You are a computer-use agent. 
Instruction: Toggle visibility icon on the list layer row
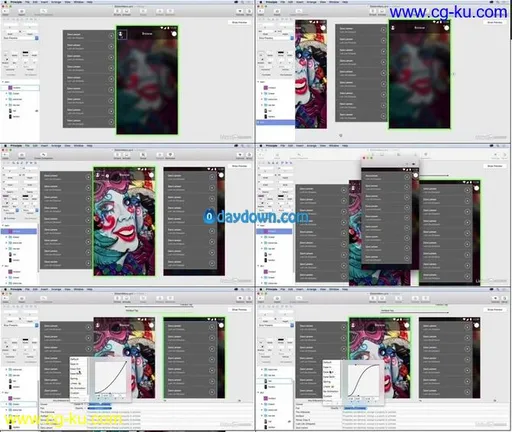tap(36, 111)
